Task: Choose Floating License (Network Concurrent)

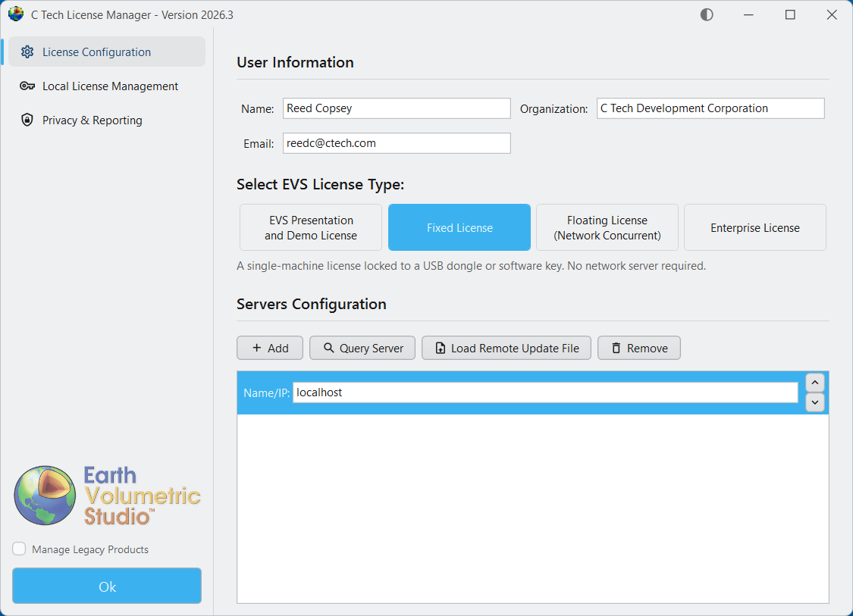Action: (x=607, y=227)
